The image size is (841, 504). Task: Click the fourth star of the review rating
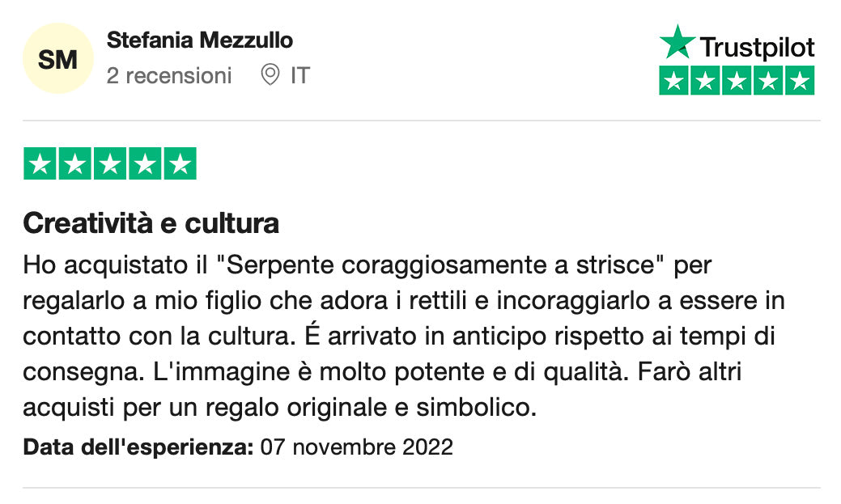click(x=145, y=164)
